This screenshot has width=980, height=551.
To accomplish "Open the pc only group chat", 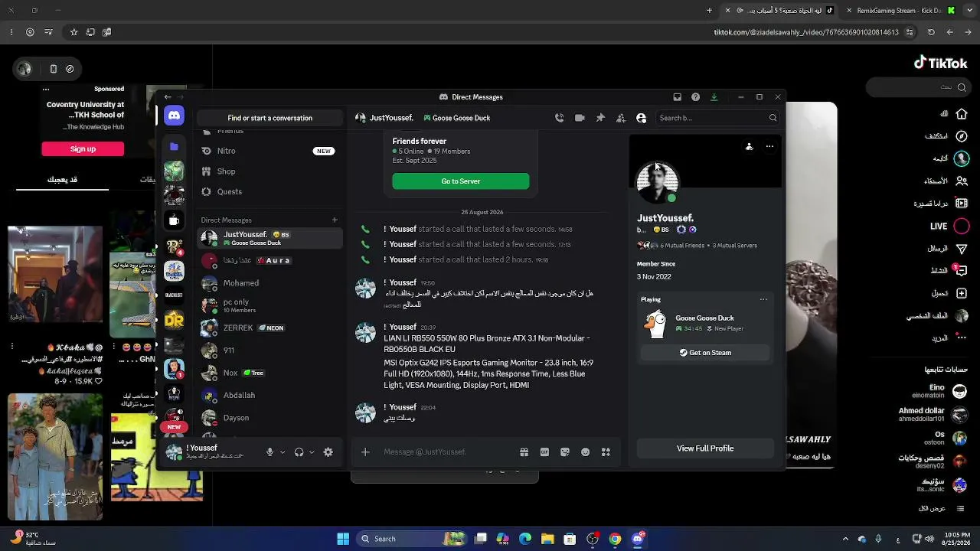I will [269, 305].
